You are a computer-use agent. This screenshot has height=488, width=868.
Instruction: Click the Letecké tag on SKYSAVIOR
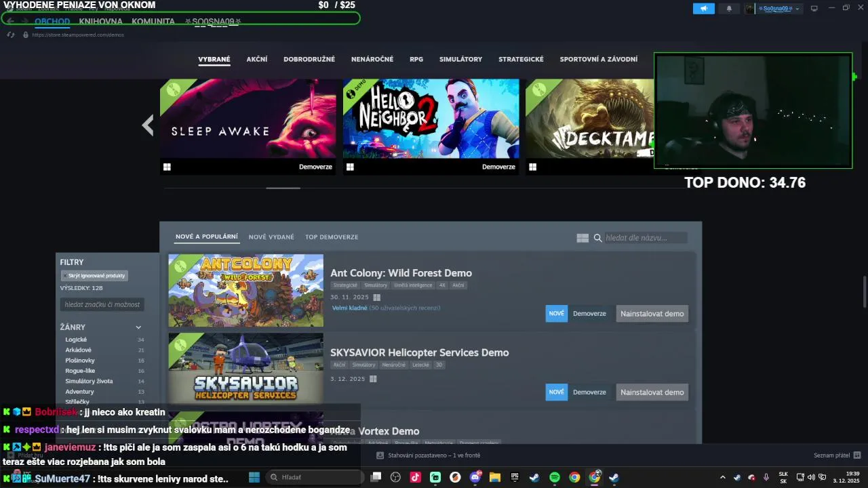[420, 365]
